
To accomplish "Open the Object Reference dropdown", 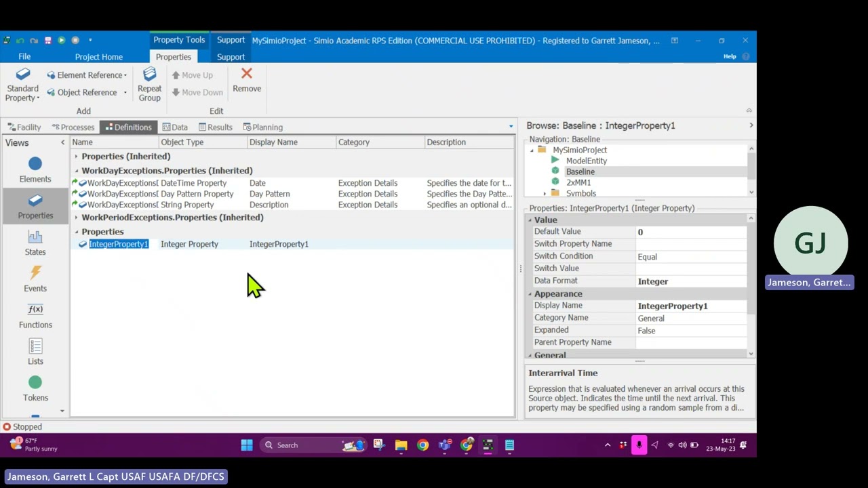I will tap(87, 92).
